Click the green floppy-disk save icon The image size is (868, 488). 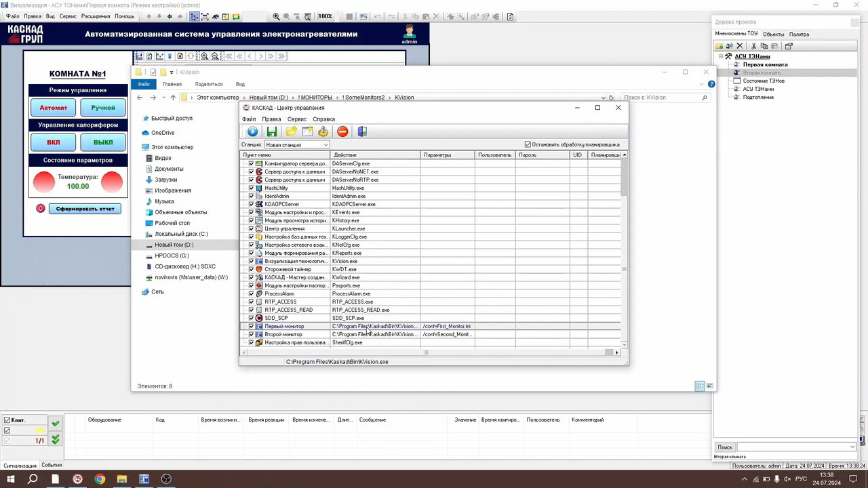pos(271,131)
